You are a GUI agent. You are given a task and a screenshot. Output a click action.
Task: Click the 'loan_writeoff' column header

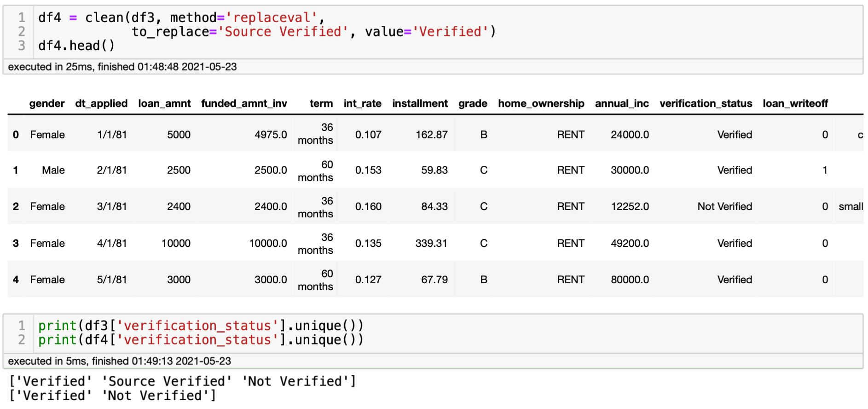pyautogui.click(x=795, y=104)
